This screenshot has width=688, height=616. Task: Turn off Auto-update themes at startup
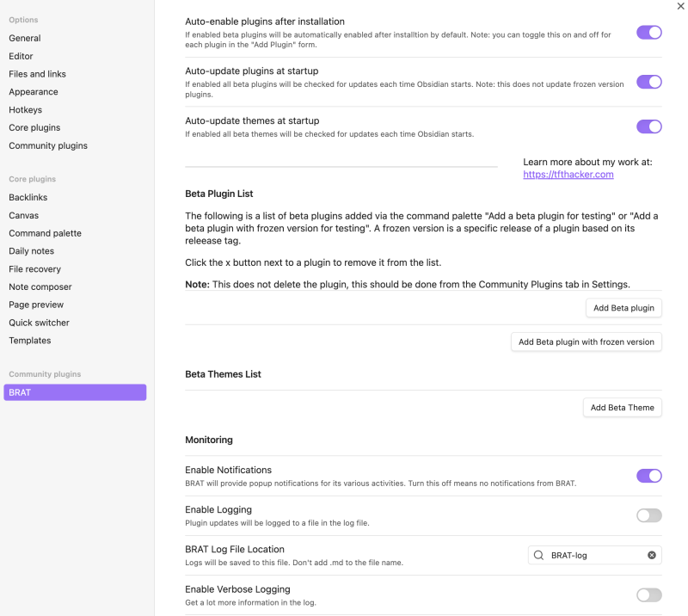[x=649, y=126]
